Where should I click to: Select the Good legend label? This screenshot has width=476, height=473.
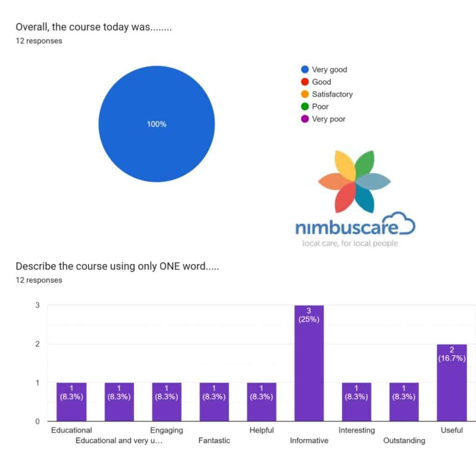[322, 82]
